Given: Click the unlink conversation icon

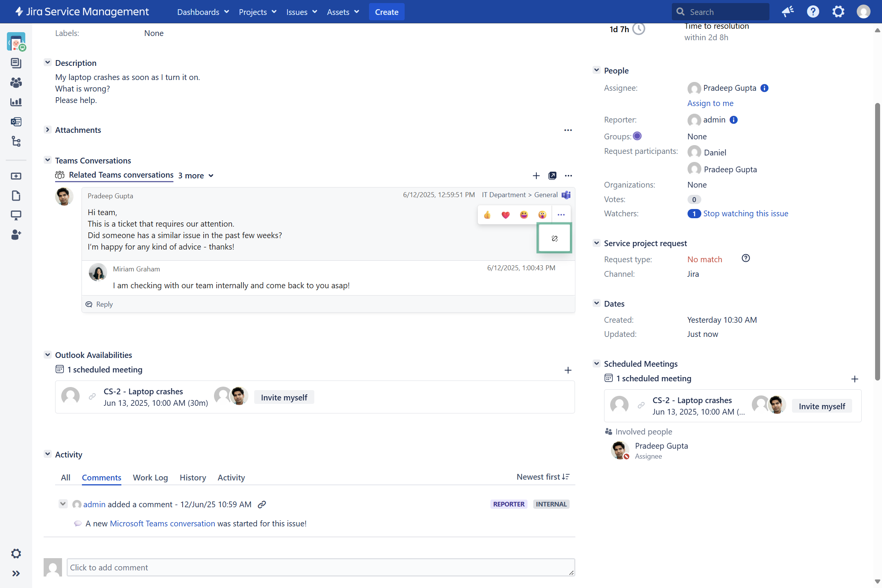Looking at the screenshot, I should pos(554,238).
